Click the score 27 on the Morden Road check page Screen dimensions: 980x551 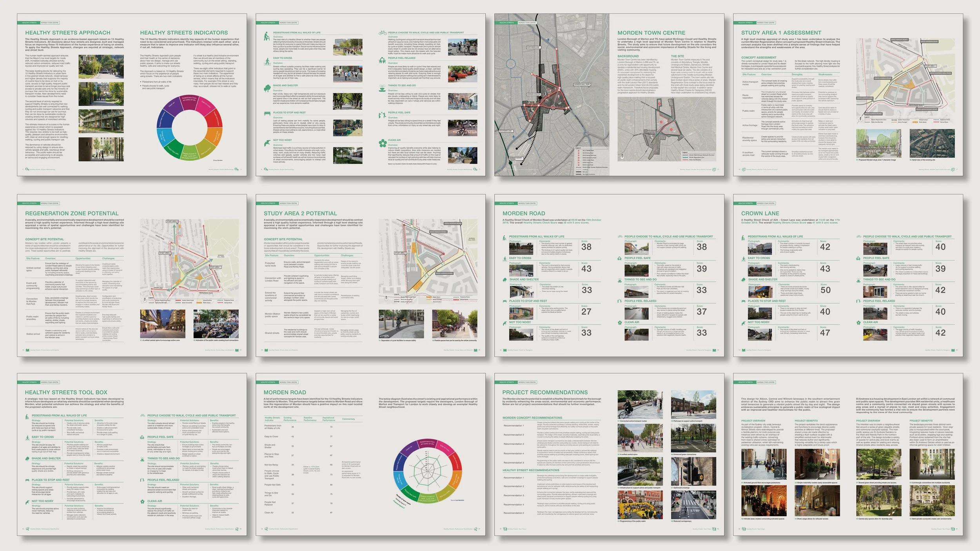click(586, 312)
